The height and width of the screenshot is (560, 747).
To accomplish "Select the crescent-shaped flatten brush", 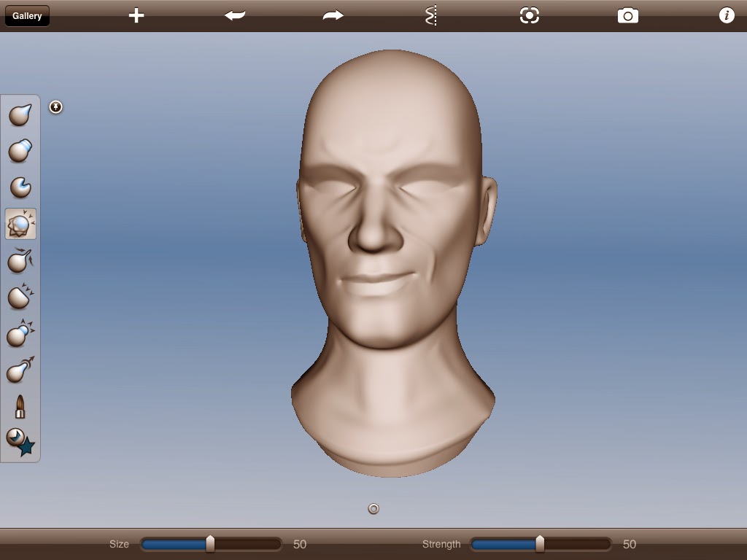I will (x=20, y=187).
